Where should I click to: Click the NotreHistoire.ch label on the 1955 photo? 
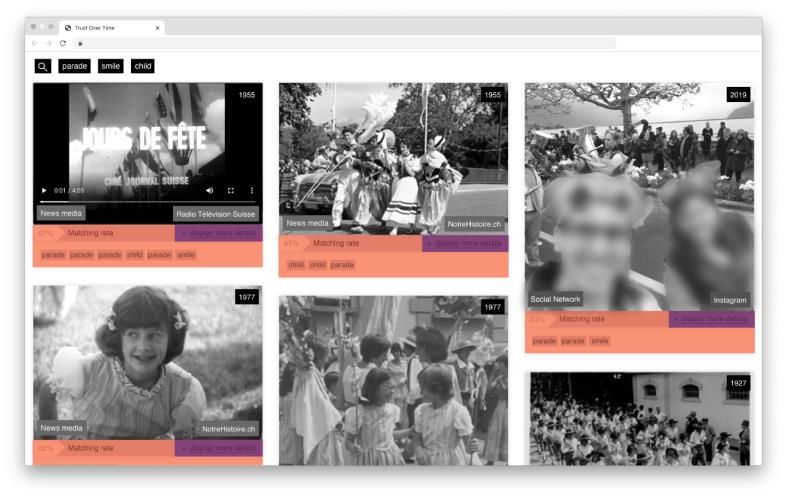tap(474, 224)
